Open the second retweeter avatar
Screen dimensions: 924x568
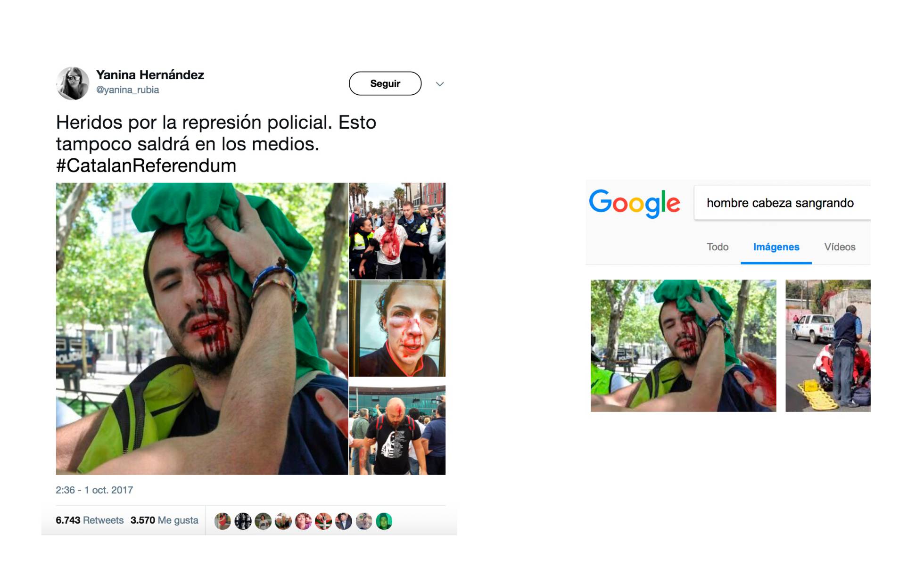point(243,521)
